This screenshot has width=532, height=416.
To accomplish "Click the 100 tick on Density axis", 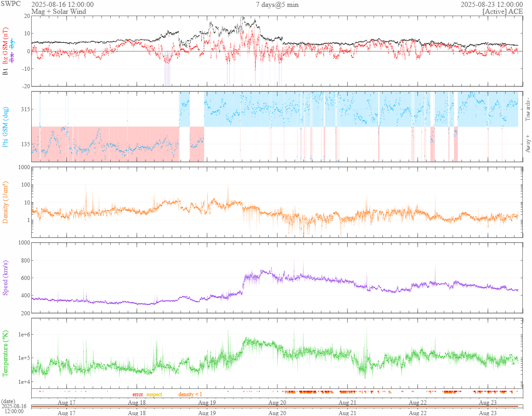I will pos(26,185).
